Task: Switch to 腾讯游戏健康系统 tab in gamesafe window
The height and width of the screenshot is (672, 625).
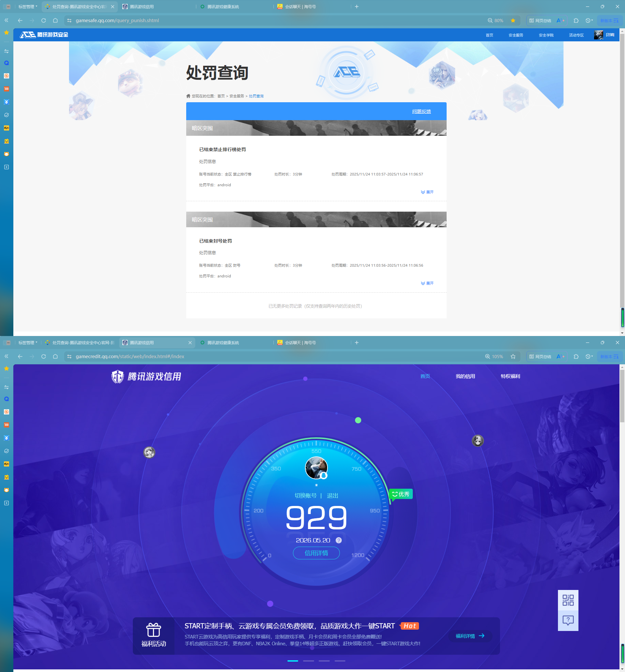Action: tap(223, 7)
